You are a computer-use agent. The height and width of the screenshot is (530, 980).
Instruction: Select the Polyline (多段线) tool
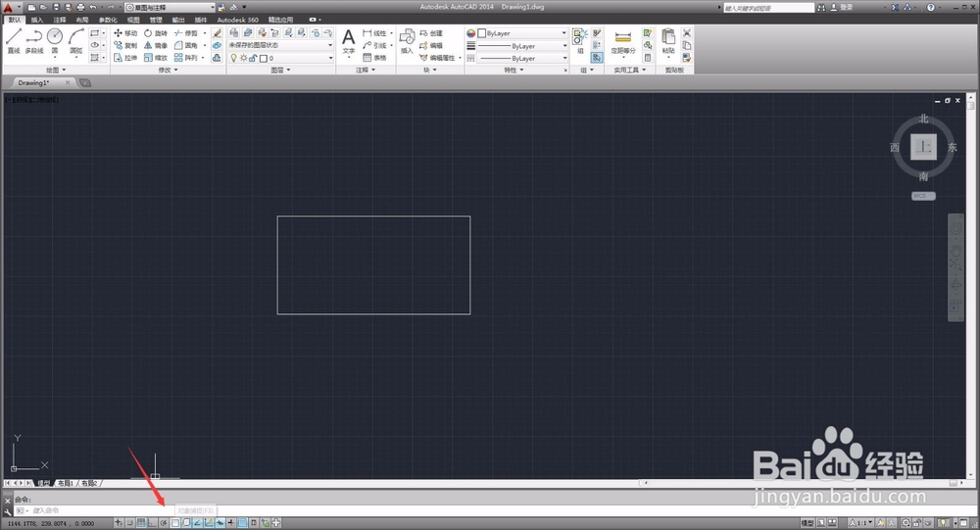34,40
